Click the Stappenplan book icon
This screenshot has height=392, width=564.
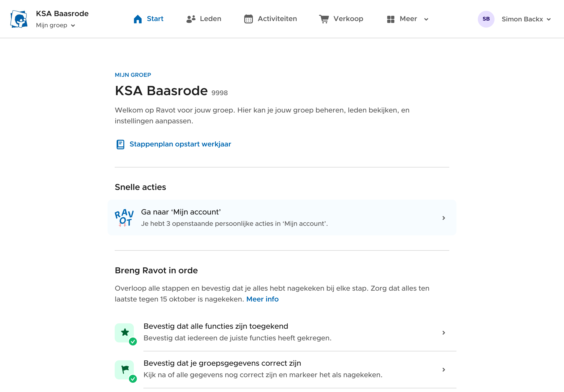coord(120,144)
